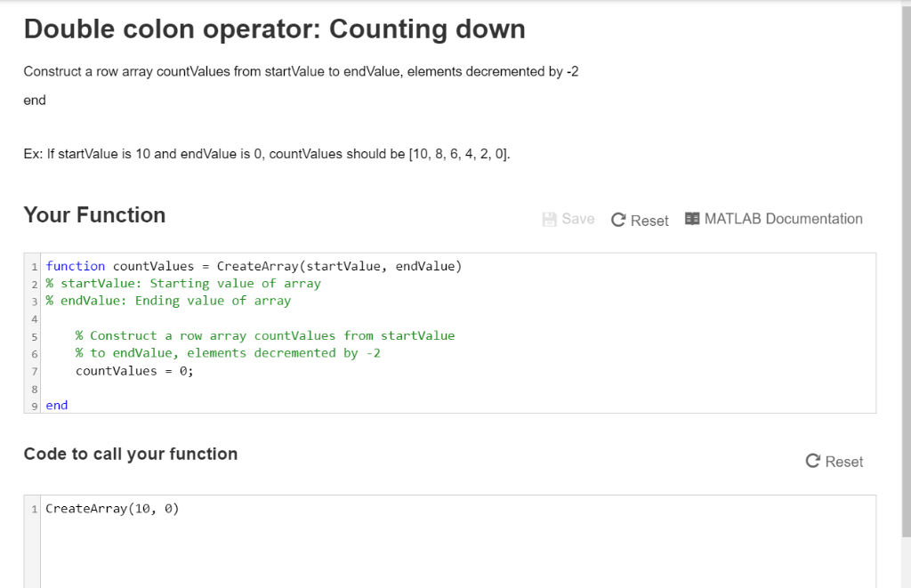The width and height of the screenshot is (911, 588).
Task: Click line number 7 in function editor
Action: coord(35,371)
